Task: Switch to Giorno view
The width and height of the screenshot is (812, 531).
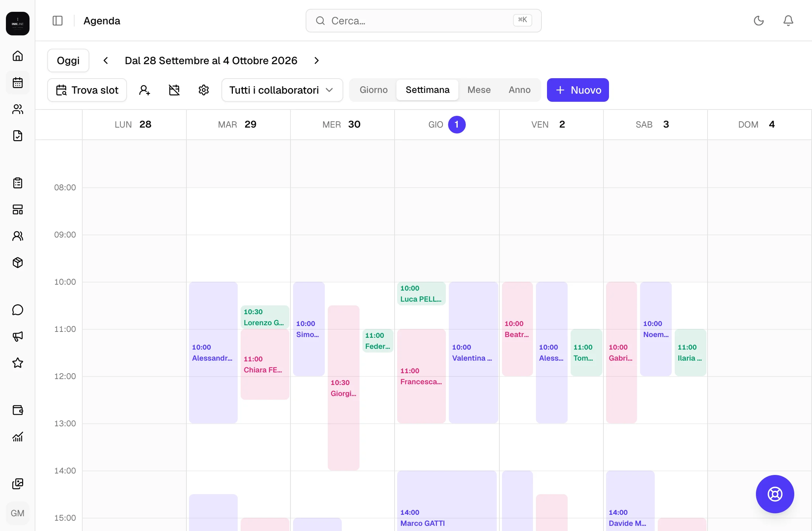Action: coord(374,90)
